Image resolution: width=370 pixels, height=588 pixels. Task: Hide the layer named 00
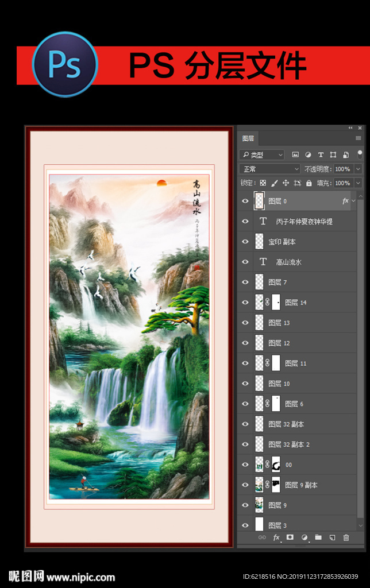pyautogui.click(x=245, y=464)
